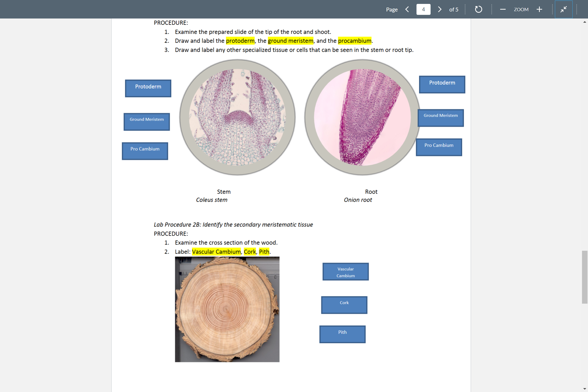Exit fullscreen with collapse arrows icon
The image size is (588, 392).
click(x=563, y=9)
